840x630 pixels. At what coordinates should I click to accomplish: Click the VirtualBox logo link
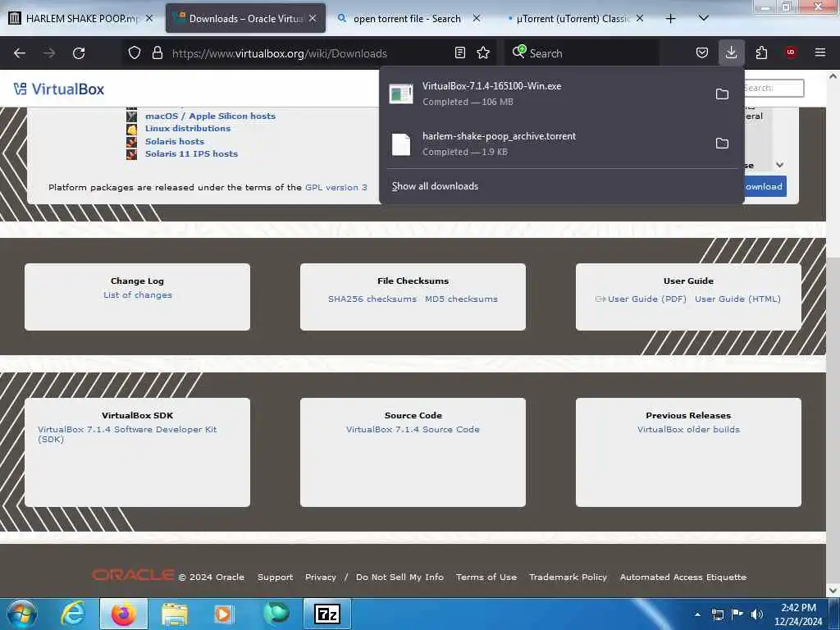click(59, 89)
